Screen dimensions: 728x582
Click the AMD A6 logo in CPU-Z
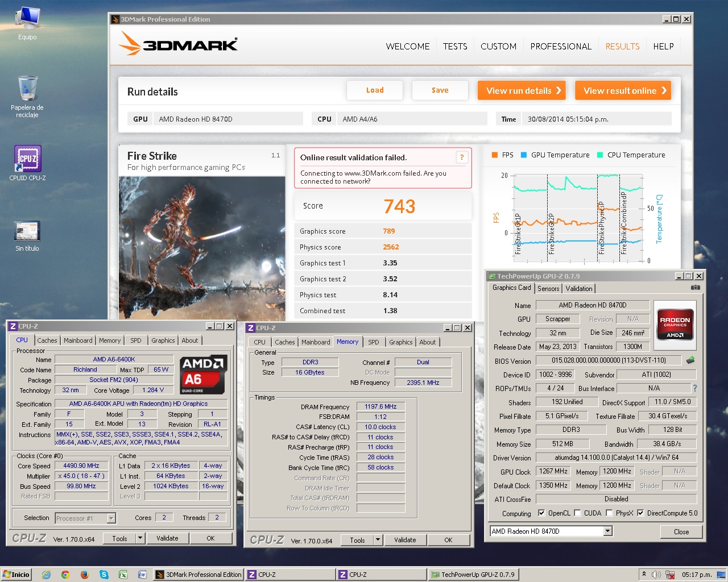point(203,375)
